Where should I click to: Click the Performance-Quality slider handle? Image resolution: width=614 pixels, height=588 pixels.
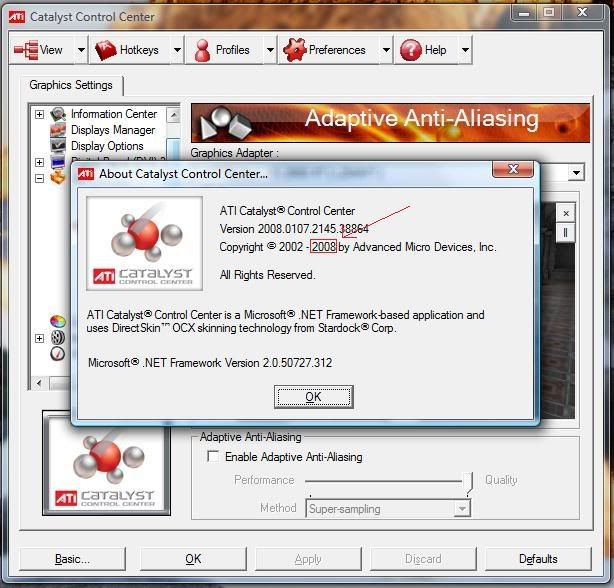(x=468, y=483)
